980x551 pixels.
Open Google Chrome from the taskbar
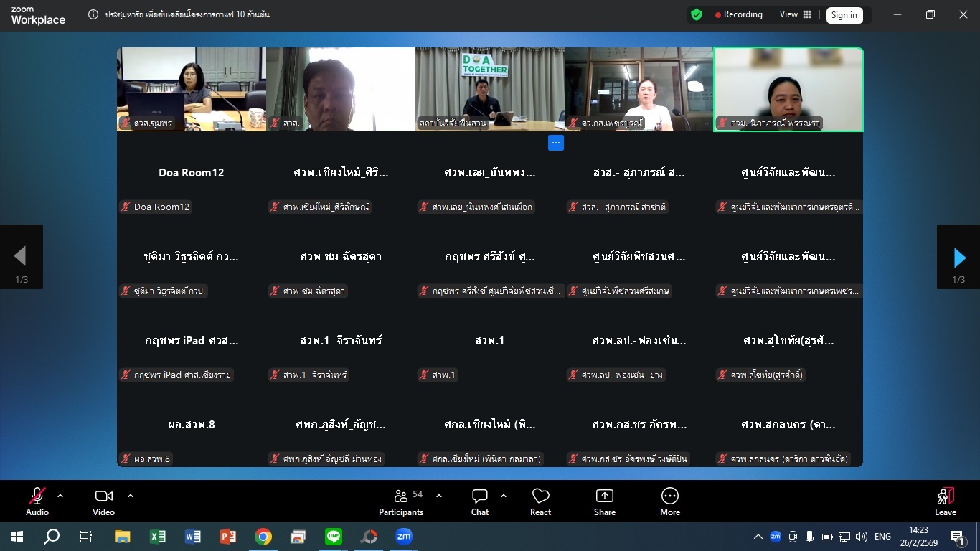click(x=263, y=537)
